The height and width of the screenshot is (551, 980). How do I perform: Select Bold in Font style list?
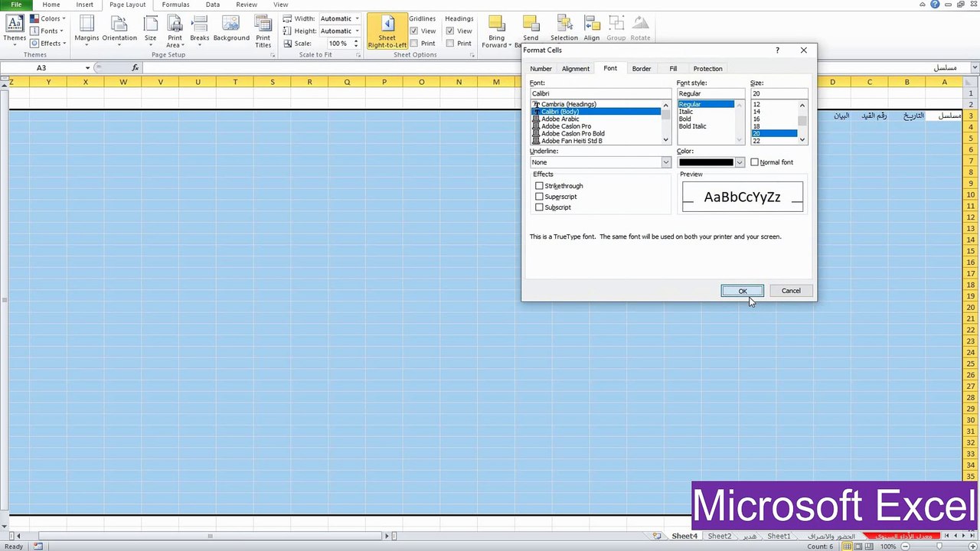(684, 119)
